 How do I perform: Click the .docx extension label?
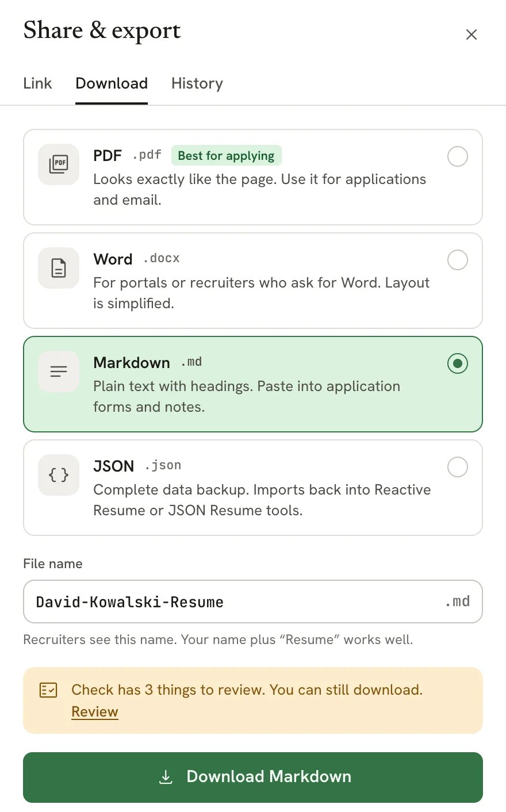pyautogui.click(x=162, y=259)
